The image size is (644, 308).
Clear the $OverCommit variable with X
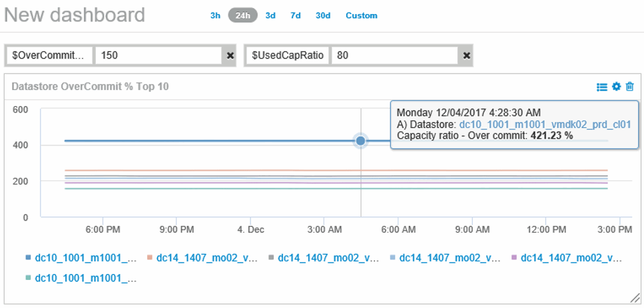click(x=230, y=56)
